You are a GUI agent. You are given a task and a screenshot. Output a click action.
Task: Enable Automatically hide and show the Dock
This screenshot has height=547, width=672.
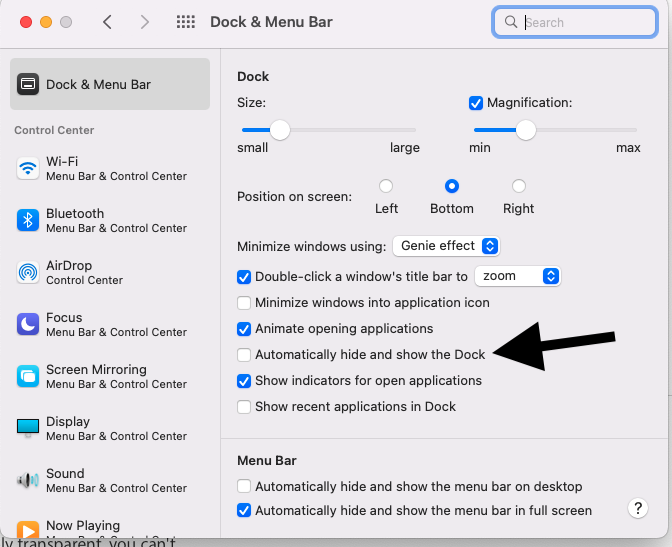(244, 355)
